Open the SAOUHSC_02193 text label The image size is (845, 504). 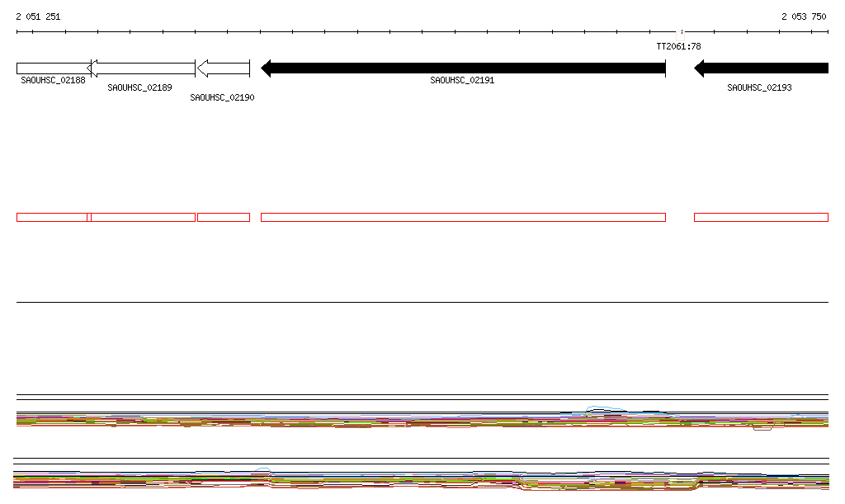pyautogui.click(x=759, y=87)
